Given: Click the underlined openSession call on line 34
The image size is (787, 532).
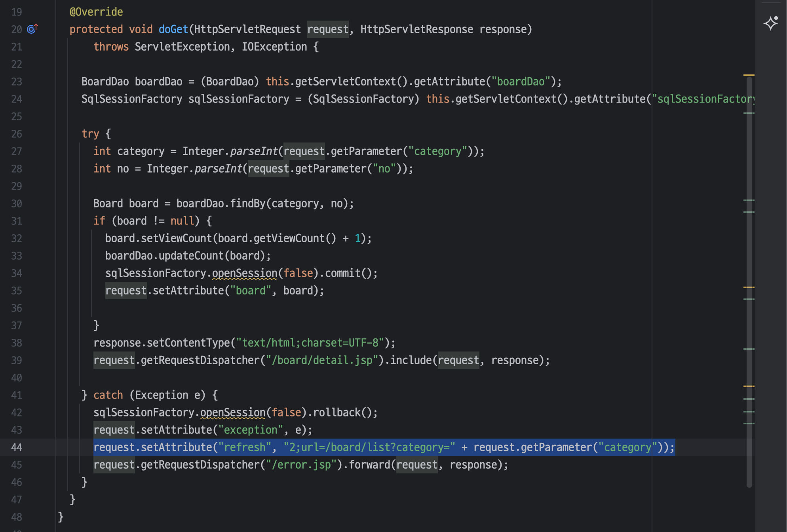Looking at the screenshot, I should pyautogui.click(x=245, y=273).
